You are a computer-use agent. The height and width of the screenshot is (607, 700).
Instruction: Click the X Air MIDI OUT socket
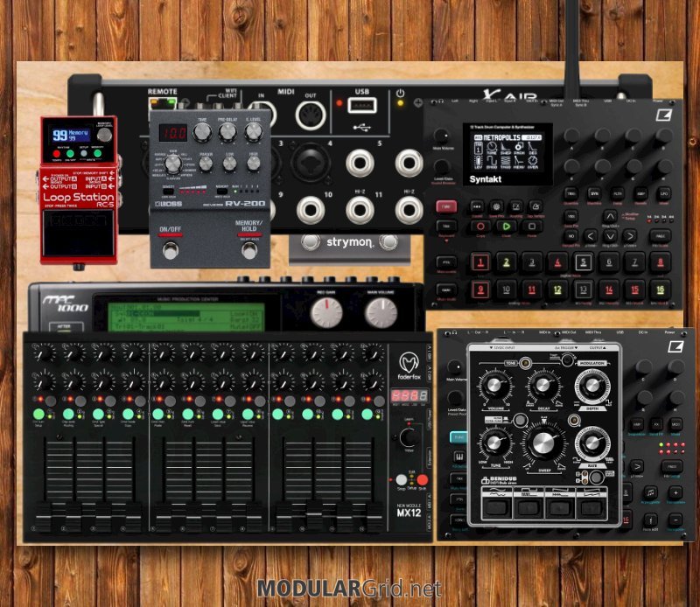(x=311, y=115)
